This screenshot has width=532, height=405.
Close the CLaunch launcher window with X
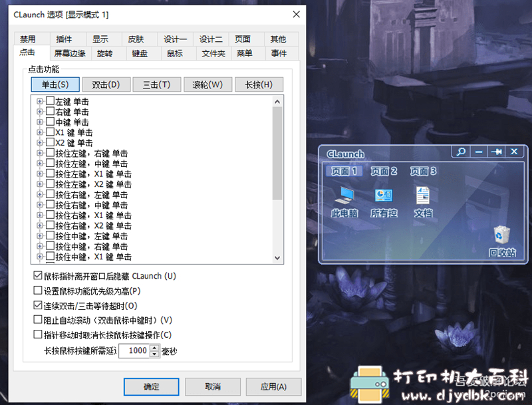pyautogui.click(x=514, y=152)
